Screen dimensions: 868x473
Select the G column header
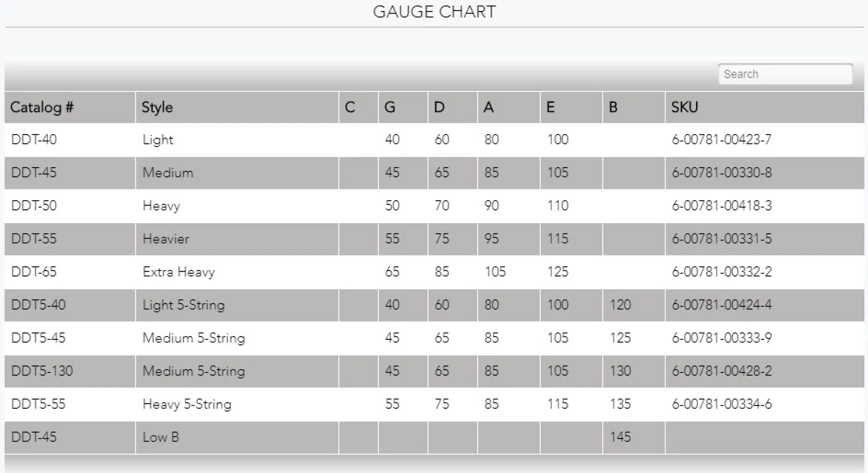(403, 107)
